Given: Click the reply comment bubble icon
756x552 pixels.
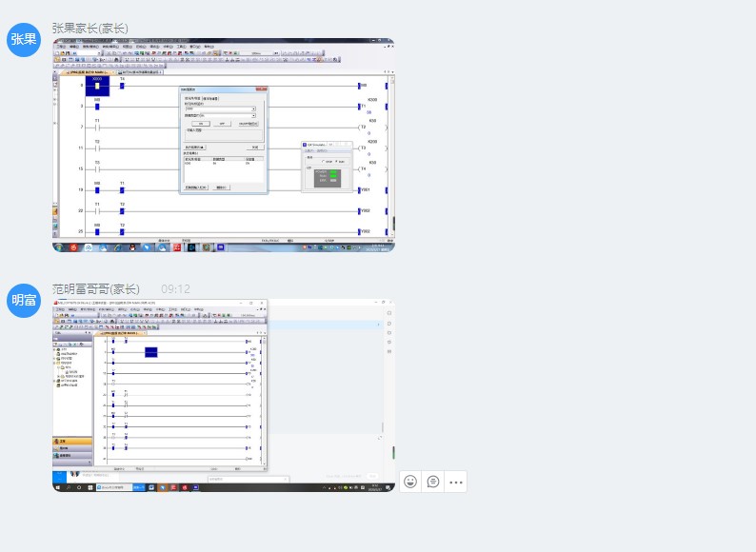Looking at the screenshot, I should [x=433, y=482].
